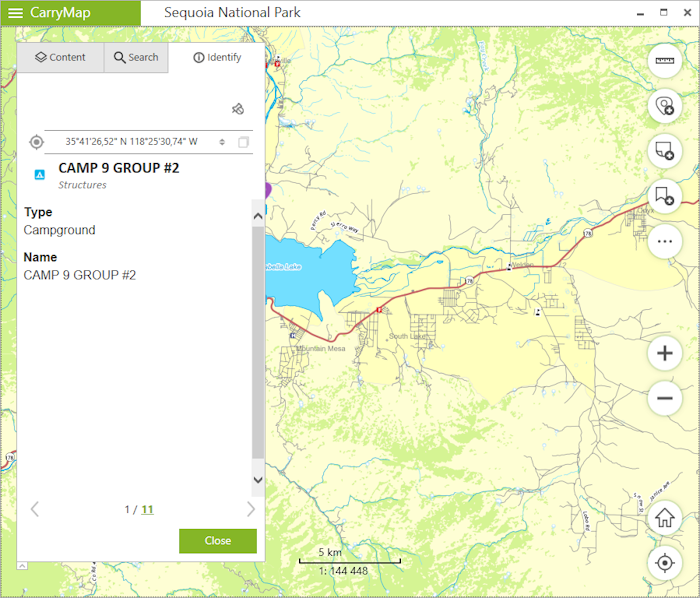Zoom in on the map

pos(664,353)
